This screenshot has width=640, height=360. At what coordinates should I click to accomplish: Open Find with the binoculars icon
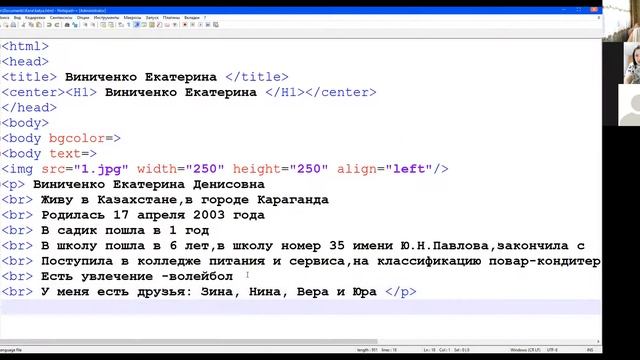[67, 25]
